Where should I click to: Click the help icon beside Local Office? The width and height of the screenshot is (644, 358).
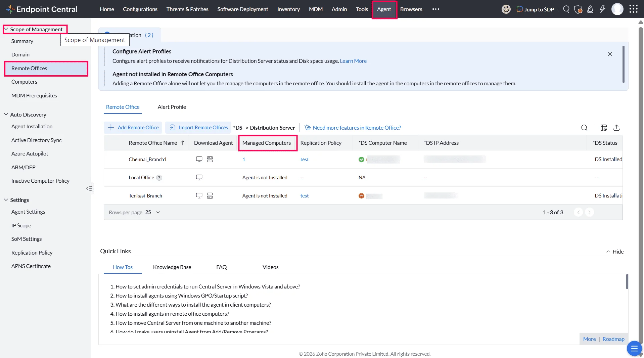click(159, 178)
